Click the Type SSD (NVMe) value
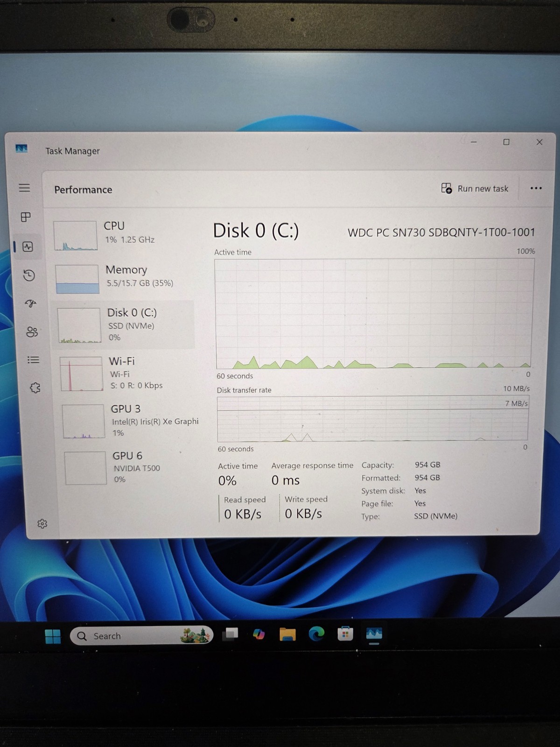560x747 pixels. (435, 516)
